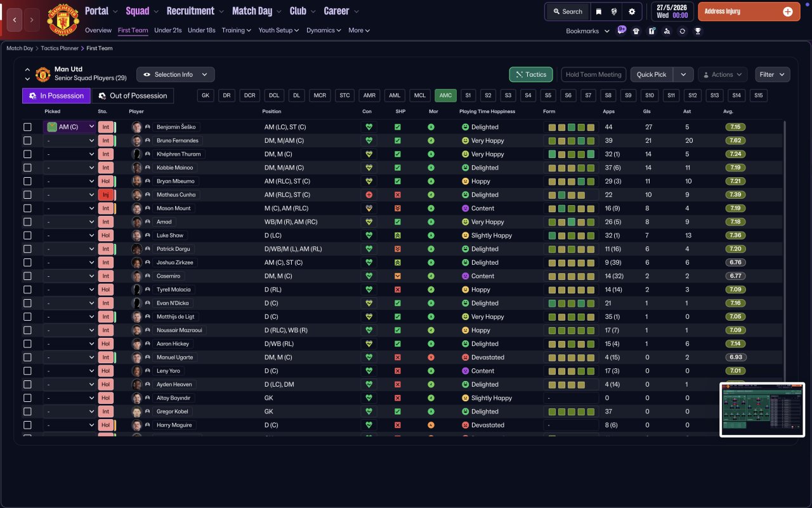Select the checkbox beside Kobbie Mainoo
Image resolution: width=812 pixels, height=508 pixels.
tap(27, 168)
